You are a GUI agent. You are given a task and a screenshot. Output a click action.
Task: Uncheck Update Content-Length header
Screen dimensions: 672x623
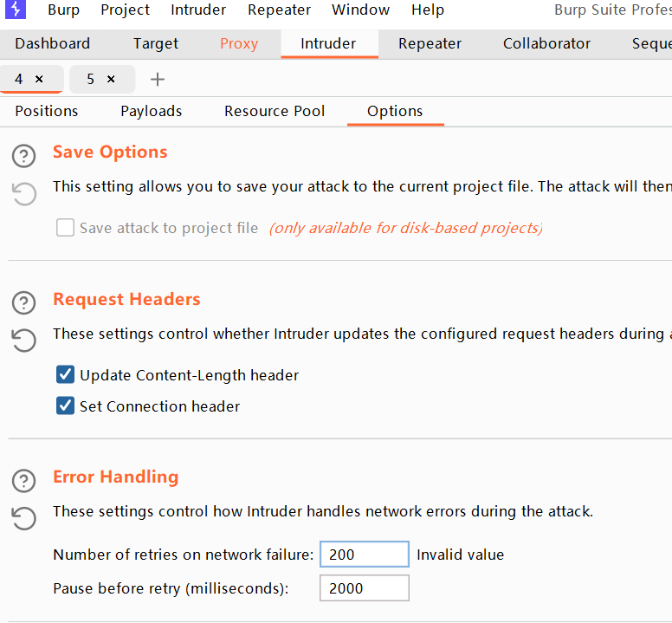(65, 374)
